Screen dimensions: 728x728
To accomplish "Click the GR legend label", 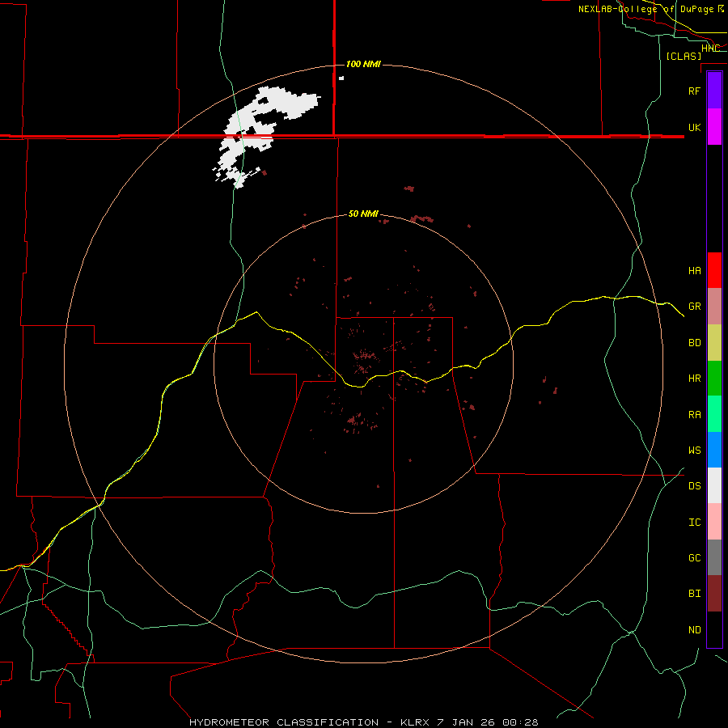I will click(694, 307).
